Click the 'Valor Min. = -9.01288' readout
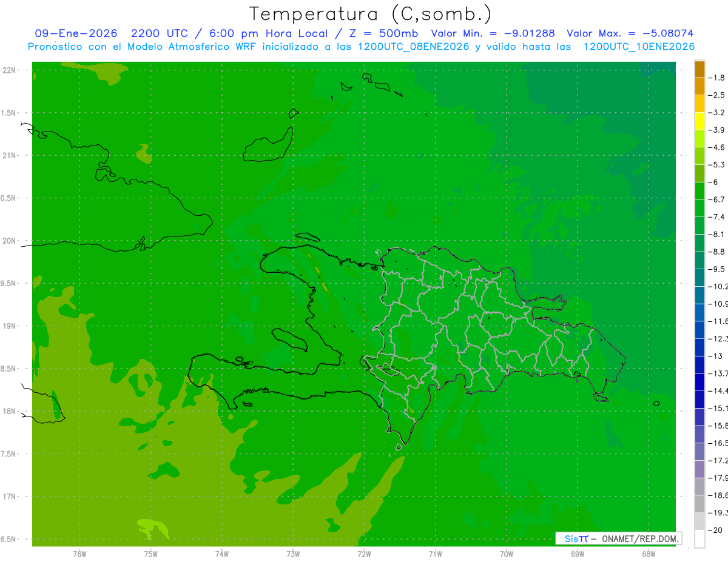The image size is (728, 562). 493,33
